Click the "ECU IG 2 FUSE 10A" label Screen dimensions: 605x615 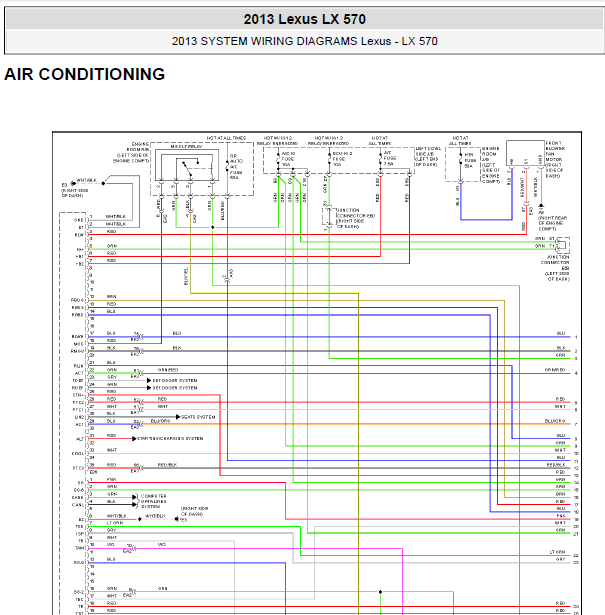coord(342,159)
